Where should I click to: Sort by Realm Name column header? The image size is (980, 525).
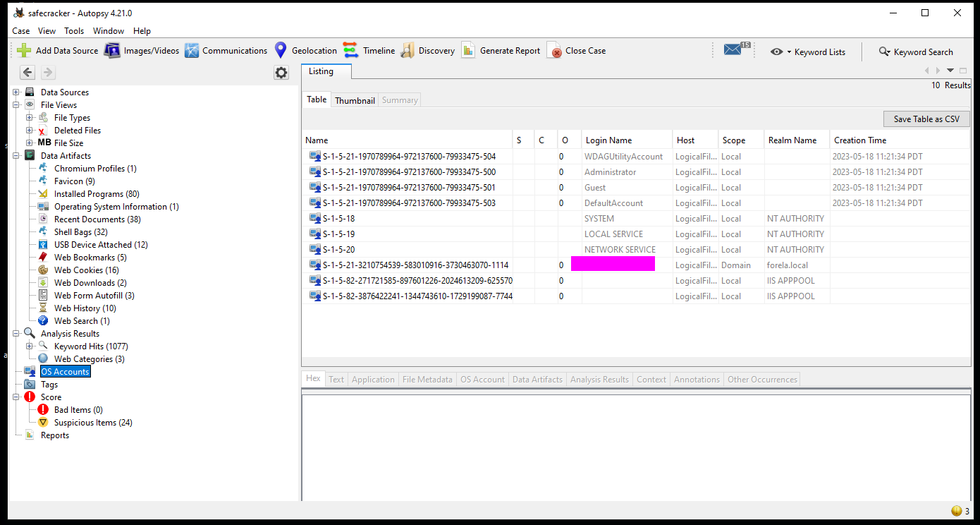click(x=797, y=140)
